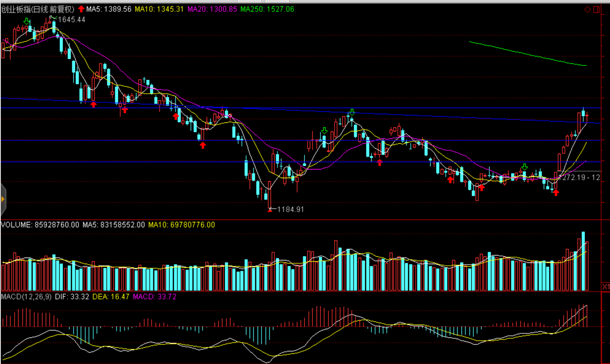Click the DIF: 33.32 value label
The image size is (610, 364).
(x=72, y=296)
